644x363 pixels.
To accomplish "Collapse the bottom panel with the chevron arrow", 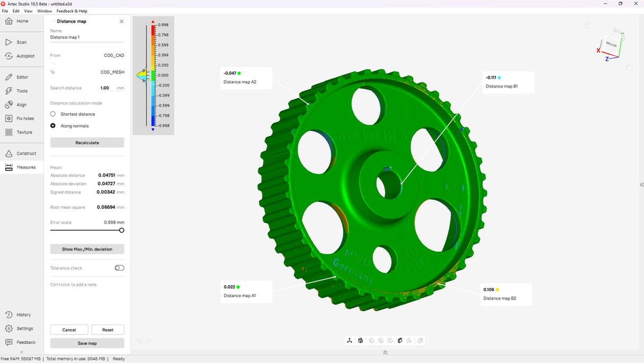I will (x=385, y=352).
